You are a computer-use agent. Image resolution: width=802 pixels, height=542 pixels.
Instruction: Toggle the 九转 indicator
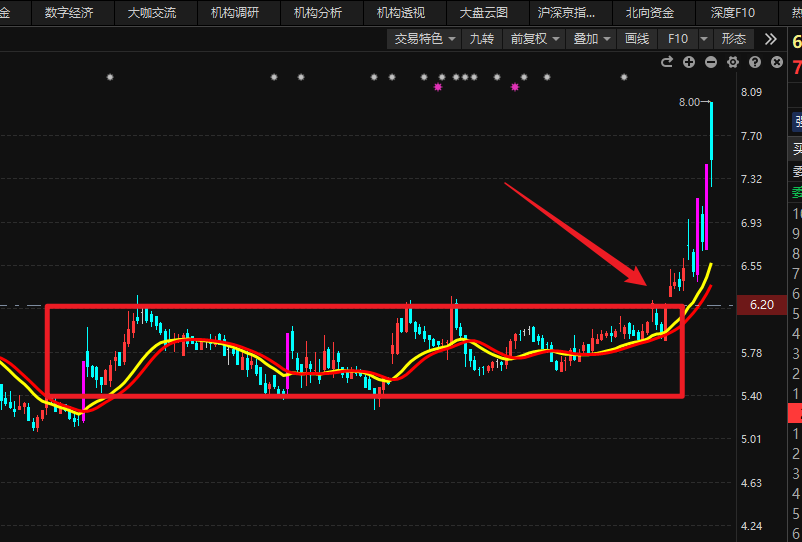(482, 39)
